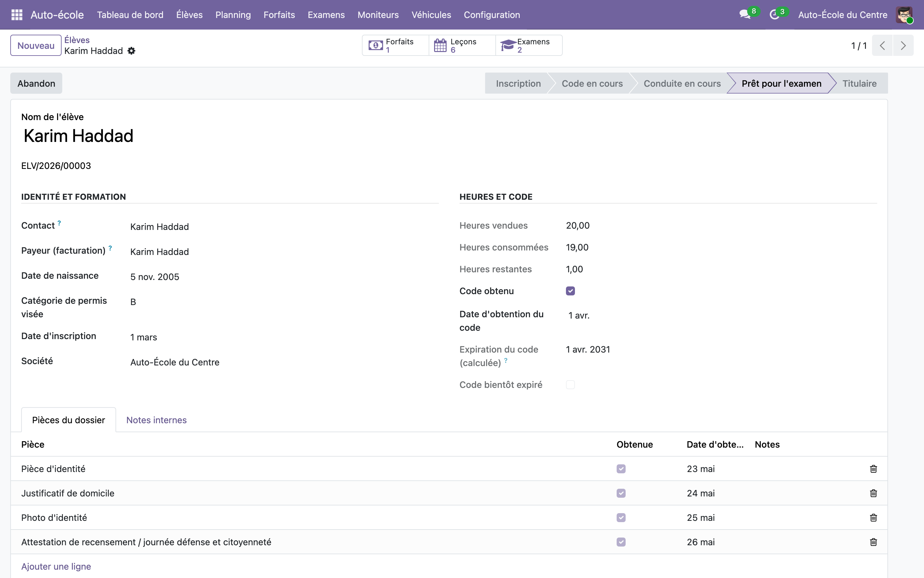Viewport: 924px width, 578px height.
Task: Set status to Prêt pour l'examen
Action: [x=781, y=83]
